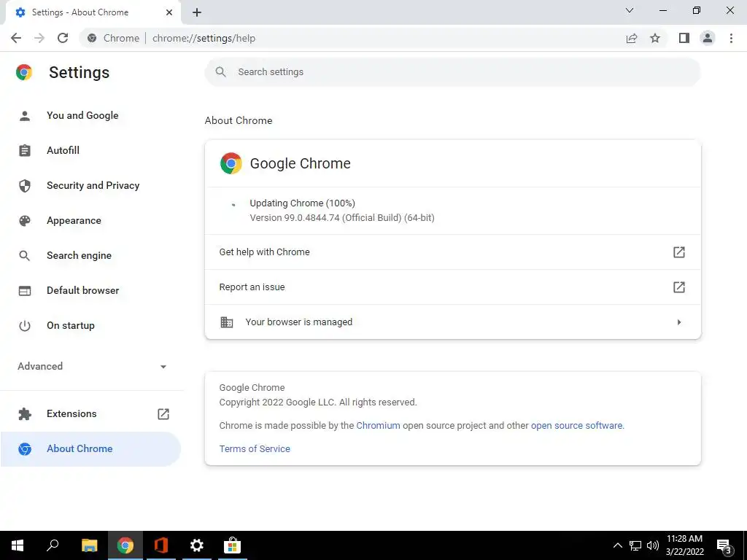Reload the page with refresh icon
Screen dimensions: 747x560
coord(63,38)
